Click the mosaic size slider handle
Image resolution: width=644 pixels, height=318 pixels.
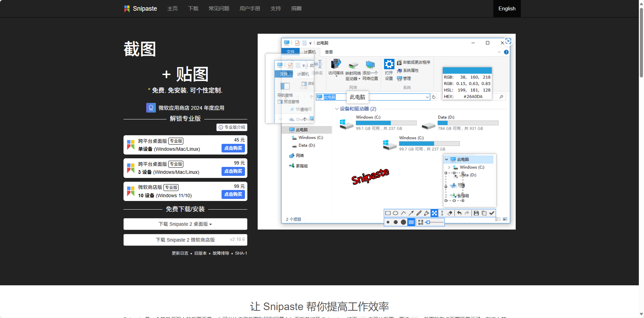coord(428,222)
